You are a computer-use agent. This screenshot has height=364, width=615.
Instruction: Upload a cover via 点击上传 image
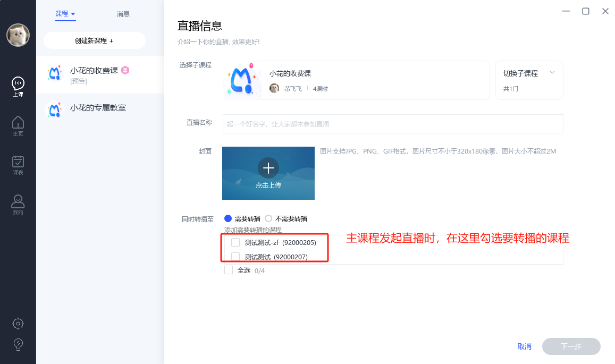pos(268,173)
